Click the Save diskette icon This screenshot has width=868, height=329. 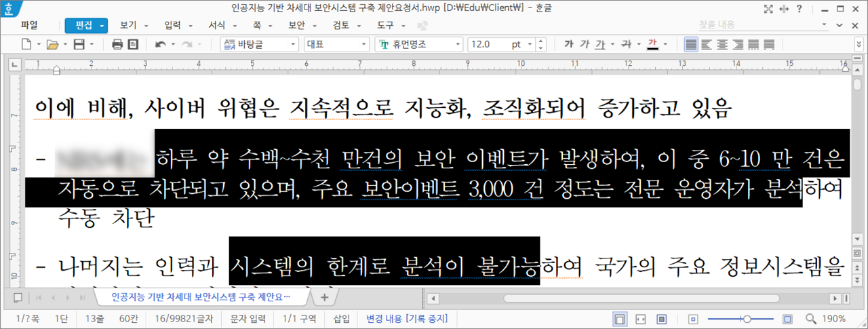coord(79,44)
